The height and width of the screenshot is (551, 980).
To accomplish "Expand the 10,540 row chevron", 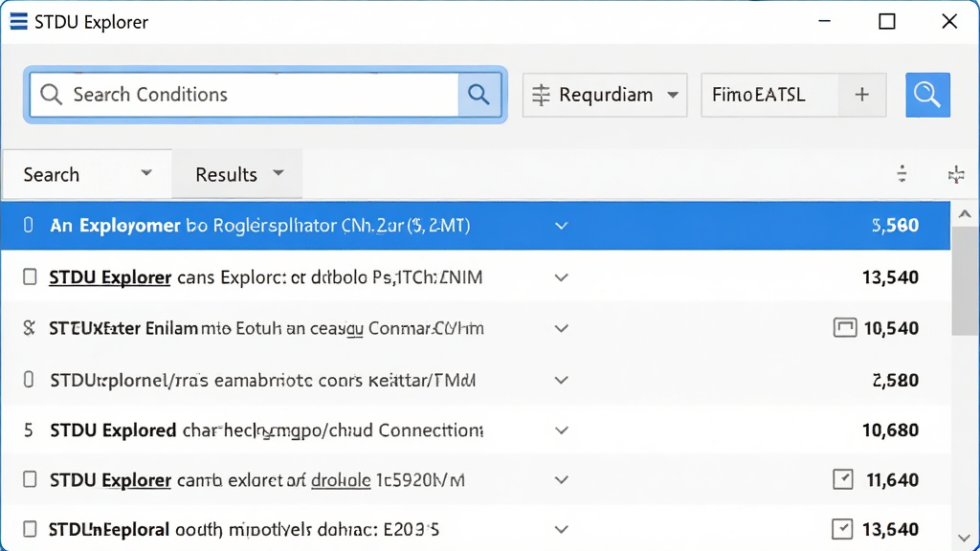I will coord(561,329).
